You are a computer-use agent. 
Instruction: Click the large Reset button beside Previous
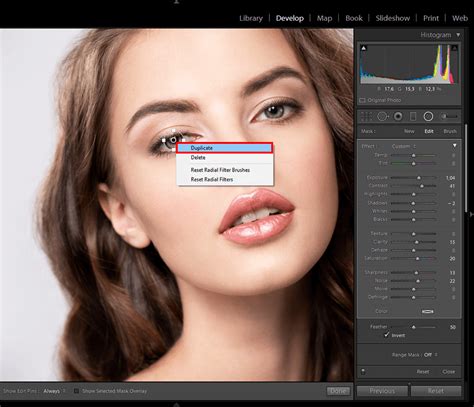436,391
